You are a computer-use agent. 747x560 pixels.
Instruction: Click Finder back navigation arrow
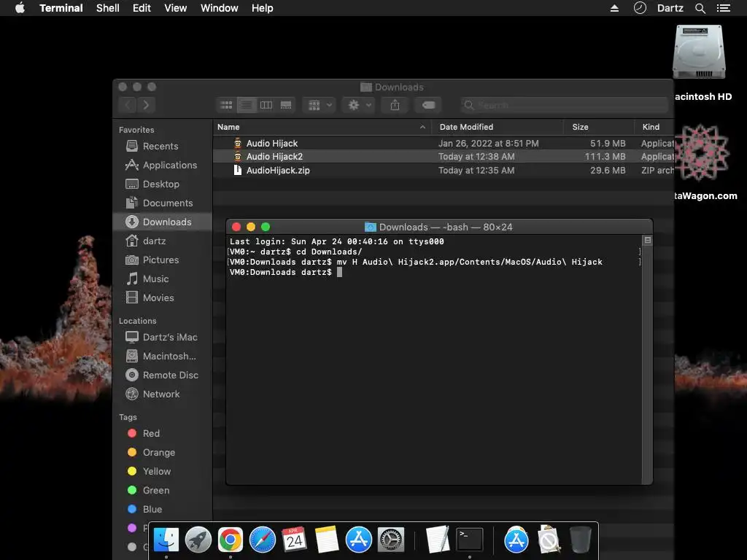click(128, 105)
